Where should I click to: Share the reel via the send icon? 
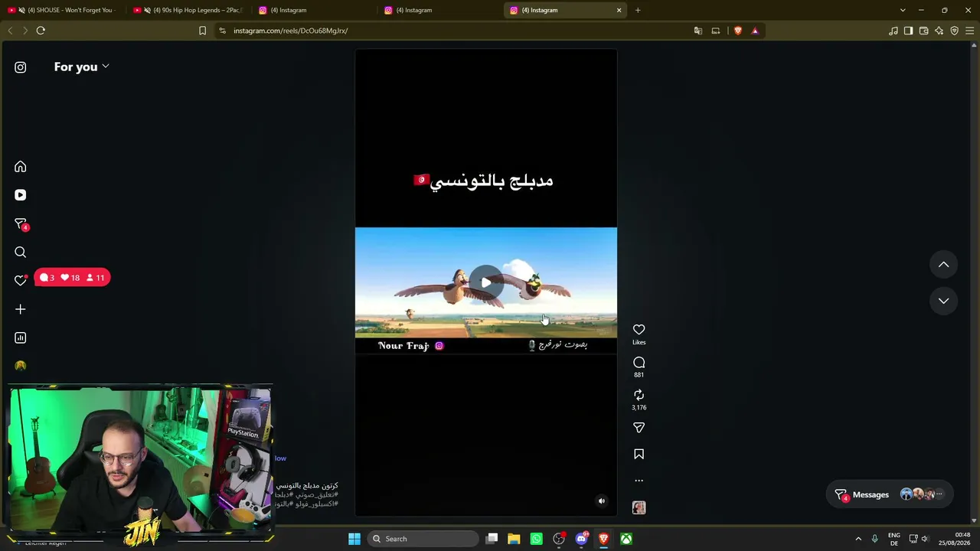point(639,428)
